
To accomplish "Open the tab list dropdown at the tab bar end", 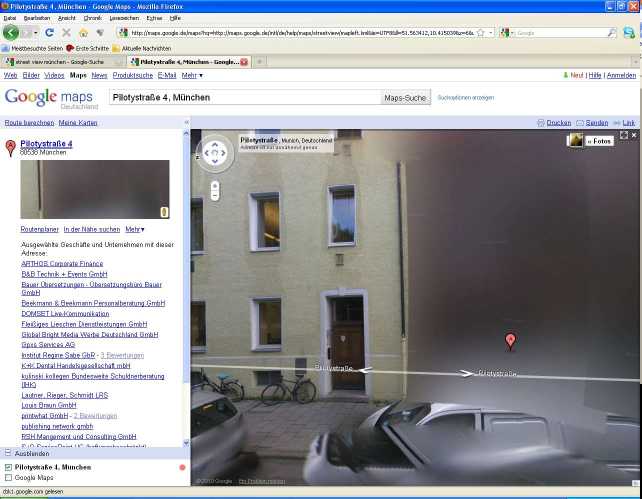I will coord(635,61).
